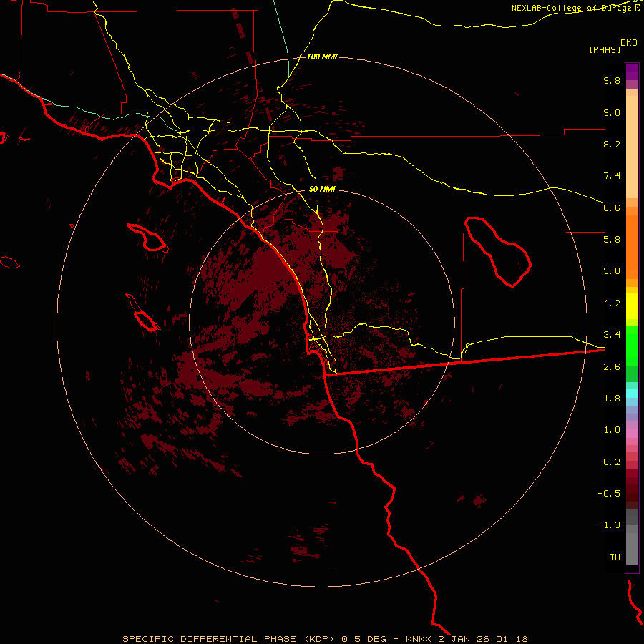The image size is (644, 644).
Task: Pick the yellow color bar segment beside 4.2
Action: 632,306
